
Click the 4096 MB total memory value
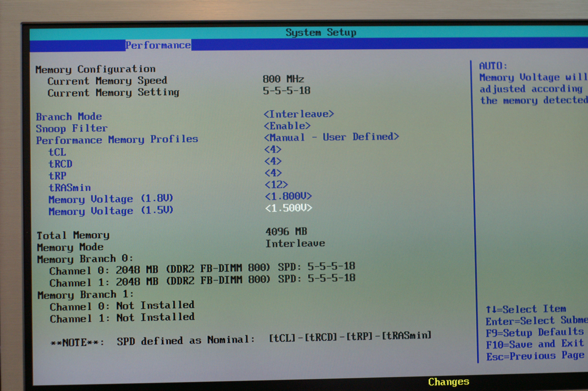tap(286, 232)
